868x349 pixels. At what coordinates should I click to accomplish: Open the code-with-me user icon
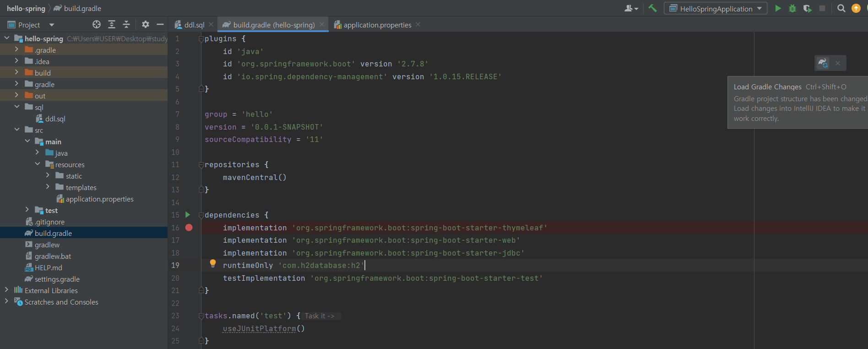tap(631, 8)
